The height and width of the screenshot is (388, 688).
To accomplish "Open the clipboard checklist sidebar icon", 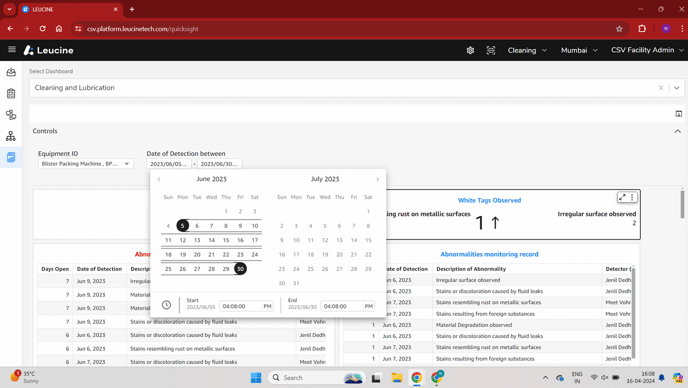I will click(11, 93).
